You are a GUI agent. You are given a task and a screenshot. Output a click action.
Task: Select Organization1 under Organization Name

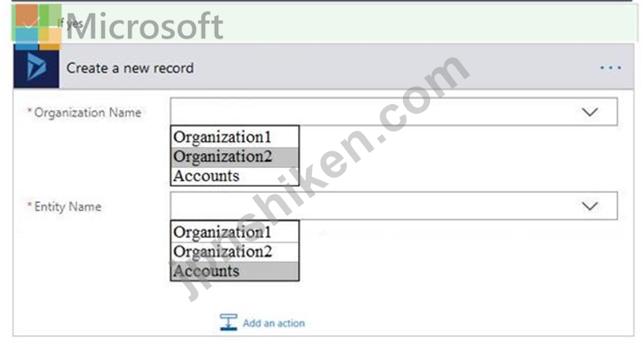click(x=235, y=137)
